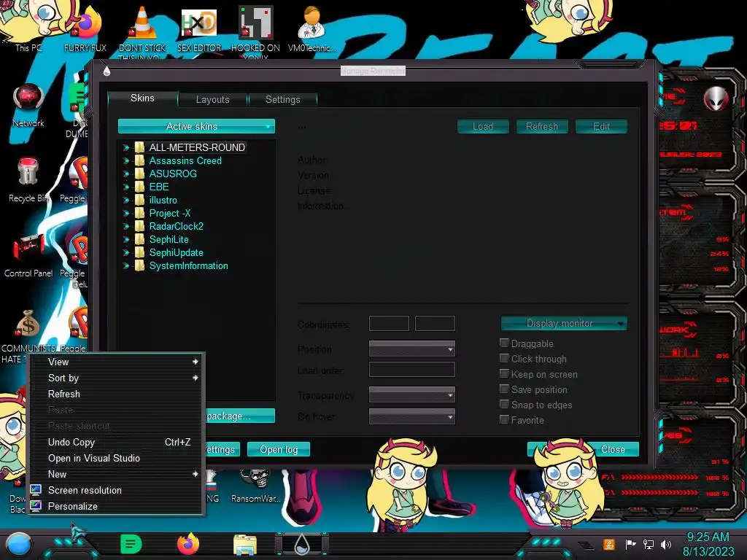Choose Open in Visual Studio
The height and width of the screenshot is (560, 747).
[x=117, y=458]
